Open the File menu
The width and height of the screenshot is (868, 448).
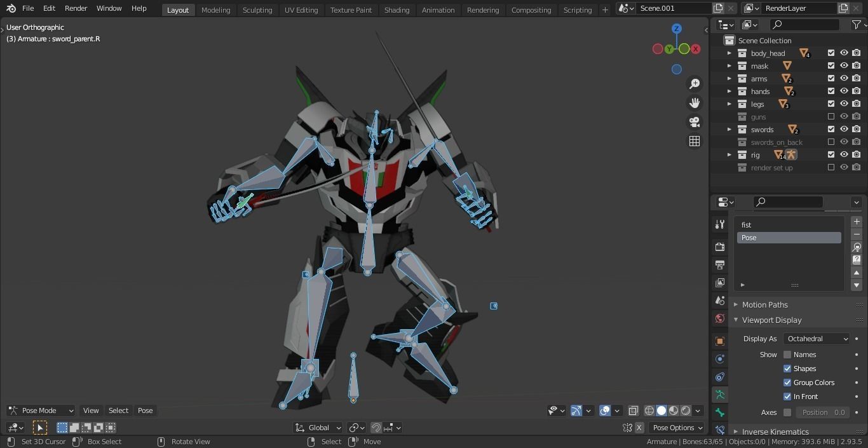(28, 8)
